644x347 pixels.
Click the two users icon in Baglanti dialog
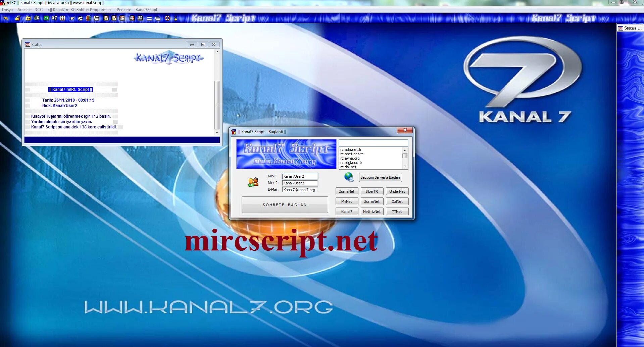[x=253, y=182]
